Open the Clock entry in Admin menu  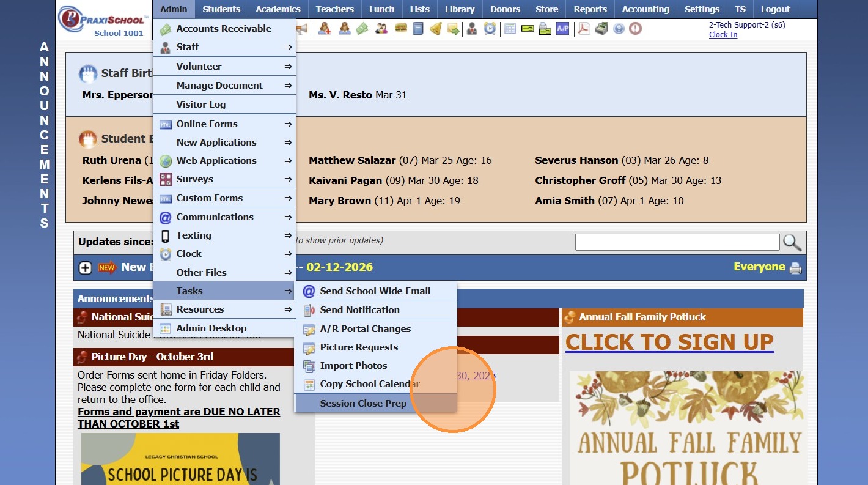tap(224, 254)
